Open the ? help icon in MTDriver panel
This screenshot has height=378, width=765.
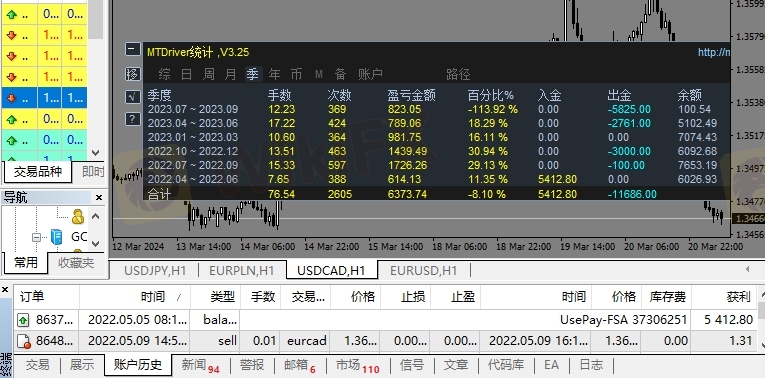pyautogui.click(x=132, y=119)
